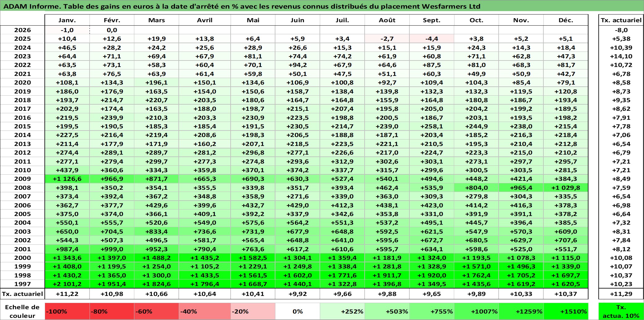Select the Juin column header
The width and height of the screenshot is (644, 320).
click(298, 20)
